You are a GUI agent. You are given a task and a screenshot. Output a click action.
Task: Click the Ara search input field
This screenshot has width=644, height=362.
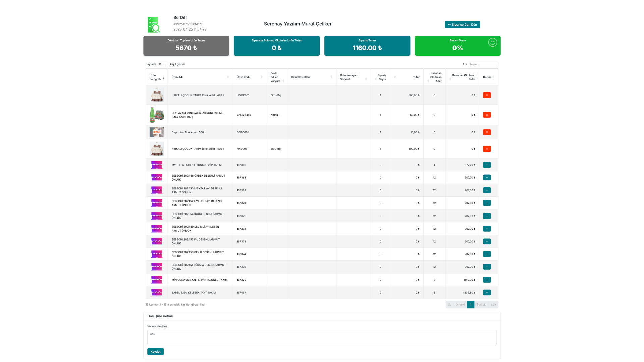[x=483, y=64]
